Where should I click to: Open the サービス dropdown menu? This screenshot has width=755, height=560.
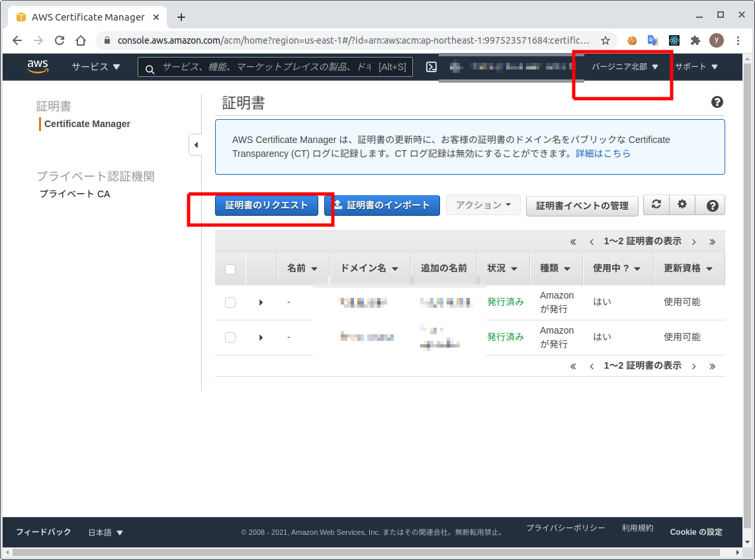tap(96, 67)
